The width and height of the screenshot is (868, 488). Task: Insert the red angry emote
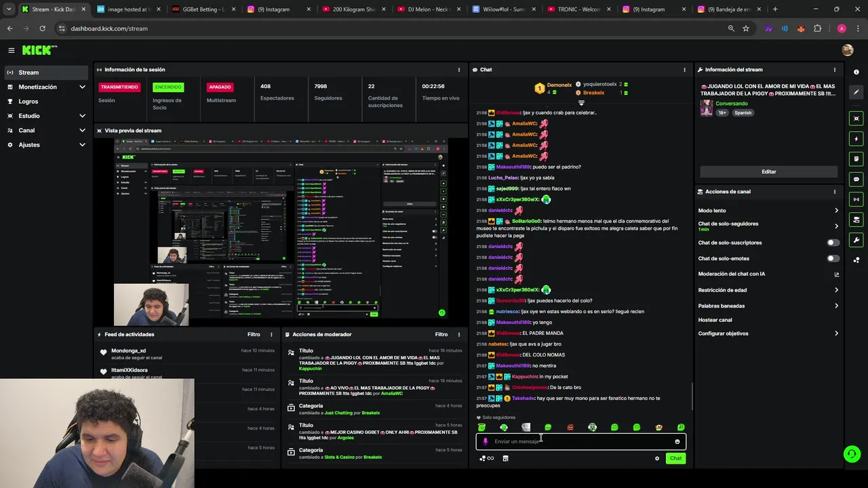pos(570,427)
